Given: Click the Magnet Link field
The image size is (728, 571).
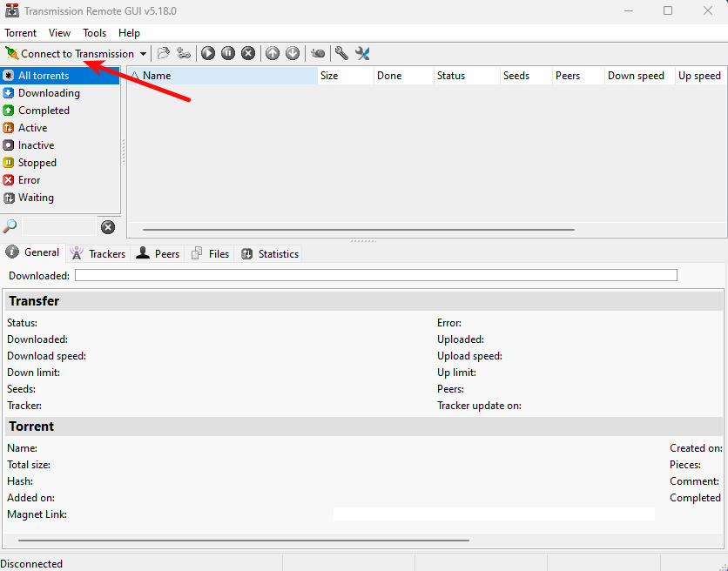Looking at the screenshot, I should coord(494,514).
